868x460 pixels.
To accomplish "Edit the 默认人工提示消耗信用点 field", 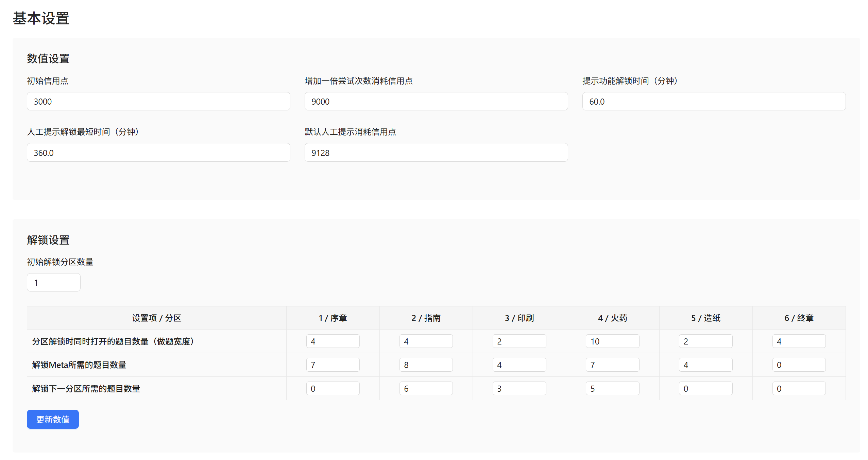I will (436, 153).
